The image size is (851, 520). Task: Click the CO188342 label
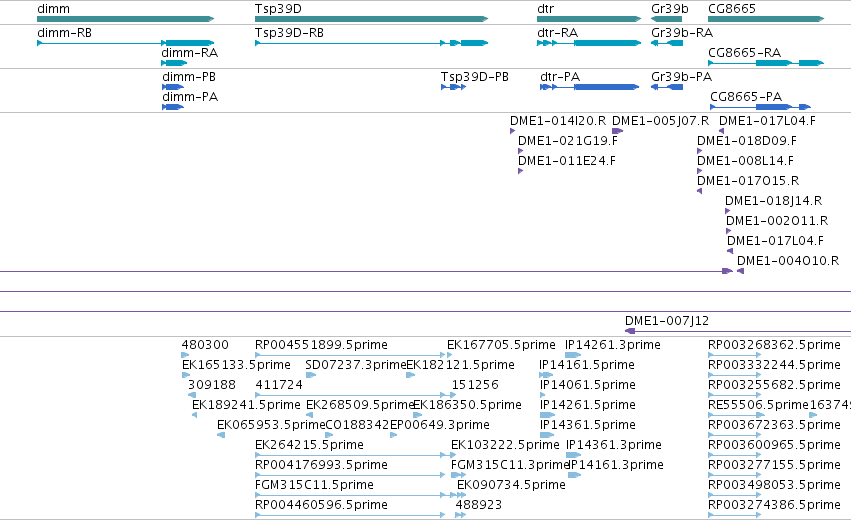coord(357,425)
